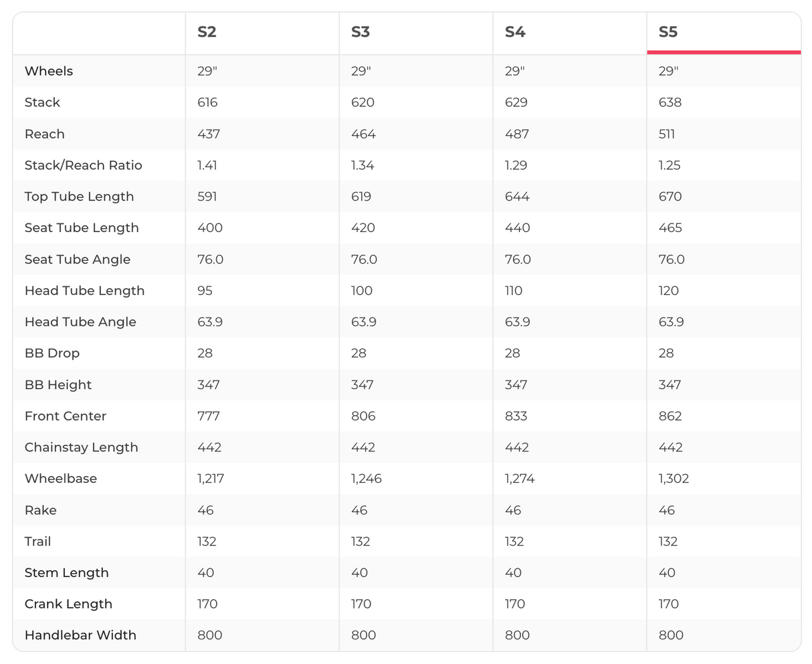Click the highlighted S5 column header

[668, 32]
